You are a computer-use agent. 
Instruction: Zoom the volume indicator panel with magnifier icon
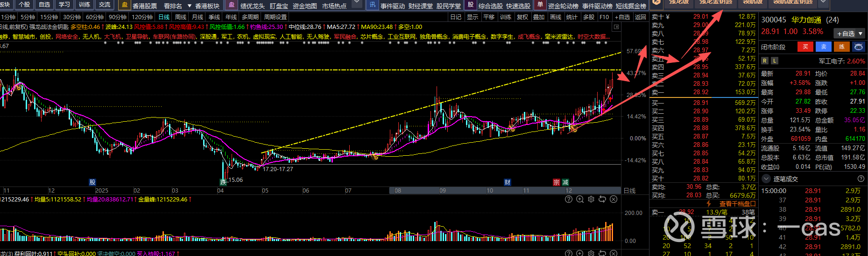[x=579, y=199]
